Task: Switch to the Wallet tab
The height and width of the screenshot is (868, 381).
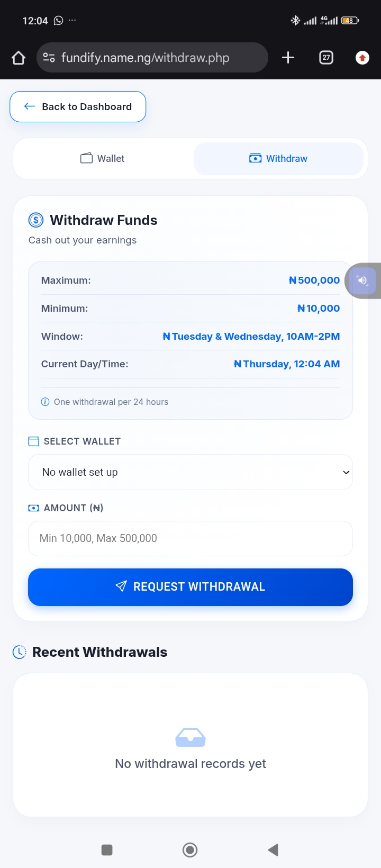Action: point(103,159)
